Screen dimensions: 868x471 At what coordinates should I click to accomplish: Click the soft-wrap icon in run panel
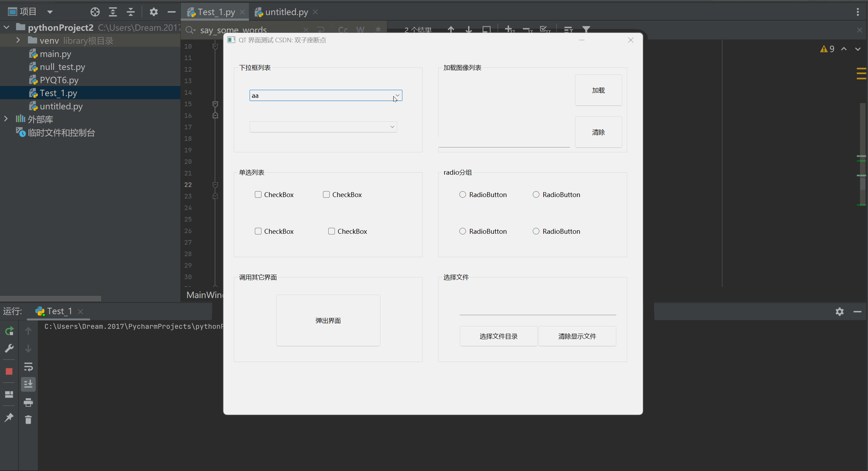pyautogui.click(x=28, y=367)
